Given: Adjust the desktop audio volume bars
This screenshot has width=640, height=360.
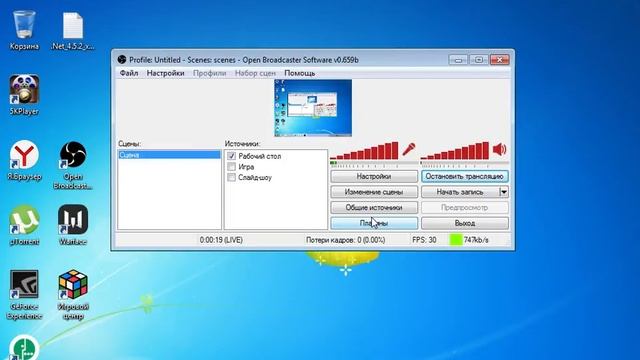Looking at the screenshot, I should click(x=455, y=150).
